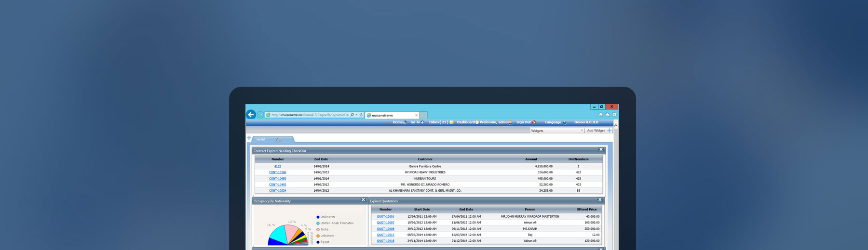The width and height of the screenshot is (868, 250).
Task: Open Inbox with 21 messages
Action: click(440, 122)
